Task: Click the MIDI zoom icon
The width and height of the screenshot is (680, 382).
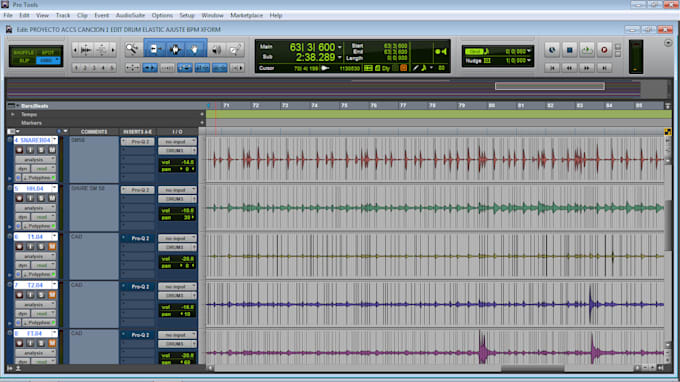Action: [x=101, y=50]
